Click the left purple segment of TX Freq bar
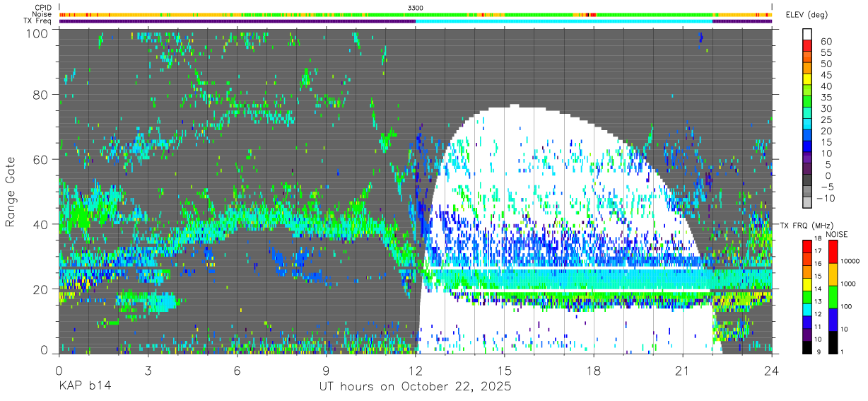Image resolution: width=868 pixels, height=401 pixels. point(237,21)
